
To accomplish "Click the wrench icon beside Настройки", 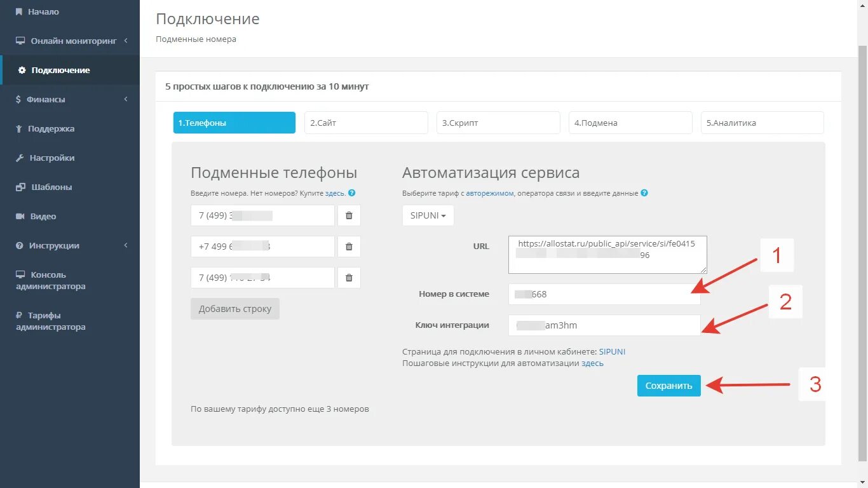I will click(x=20, y=158).
